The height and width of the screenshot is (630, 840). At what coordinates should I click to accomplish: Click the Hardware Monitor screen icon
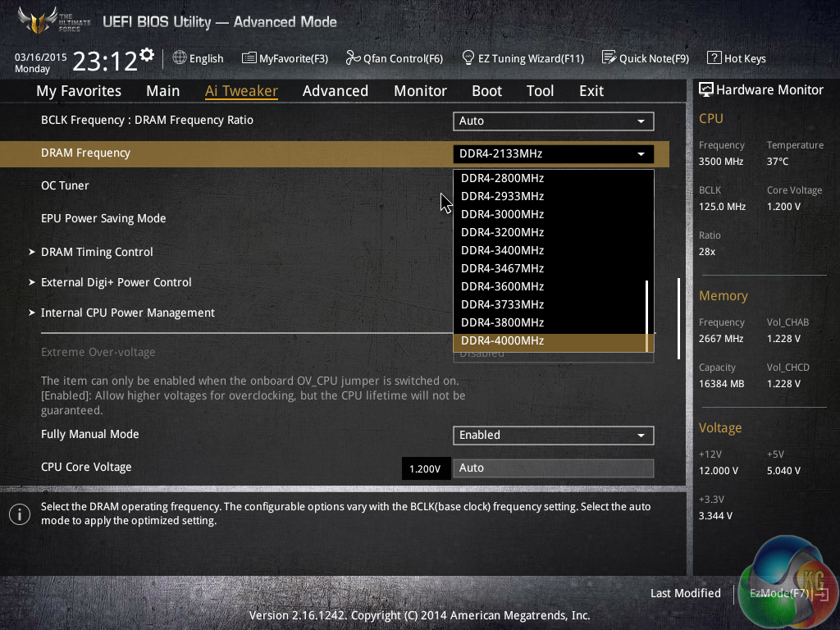click(706, 89)
